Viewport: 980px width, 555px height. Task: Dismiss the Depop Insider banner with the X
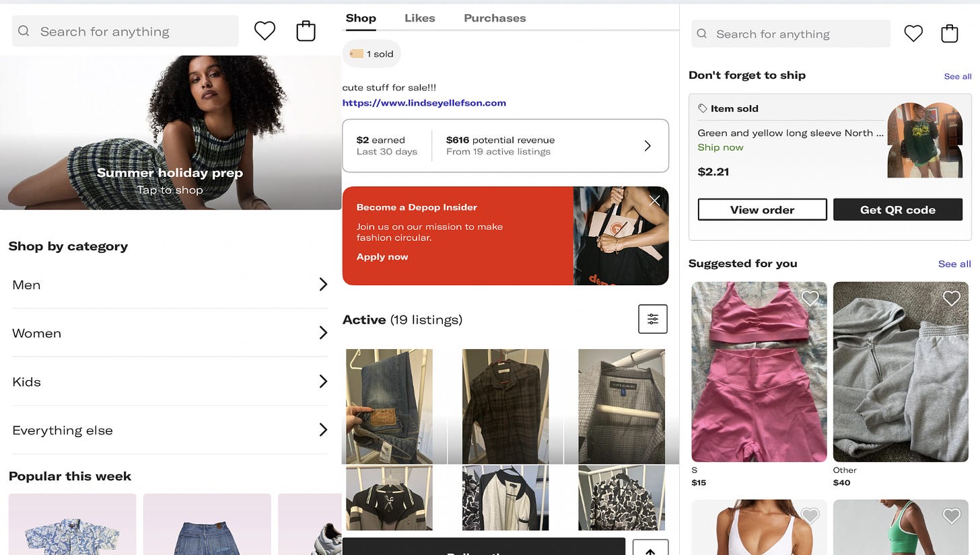[654, 200]
